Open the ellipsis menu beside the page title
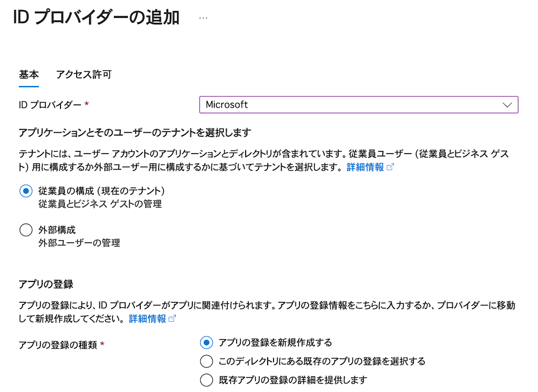The height and width of the screenshot is (392, 538). pos(203,18)
